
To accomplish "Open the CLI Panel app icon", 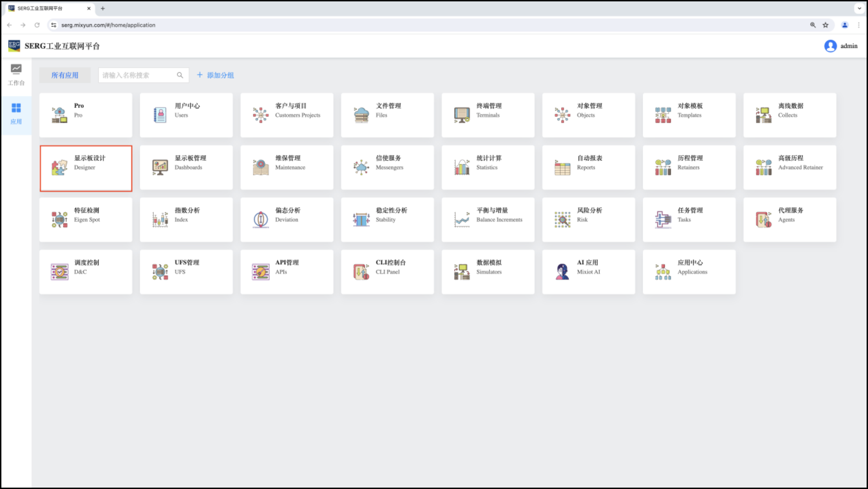I will 361,272.
